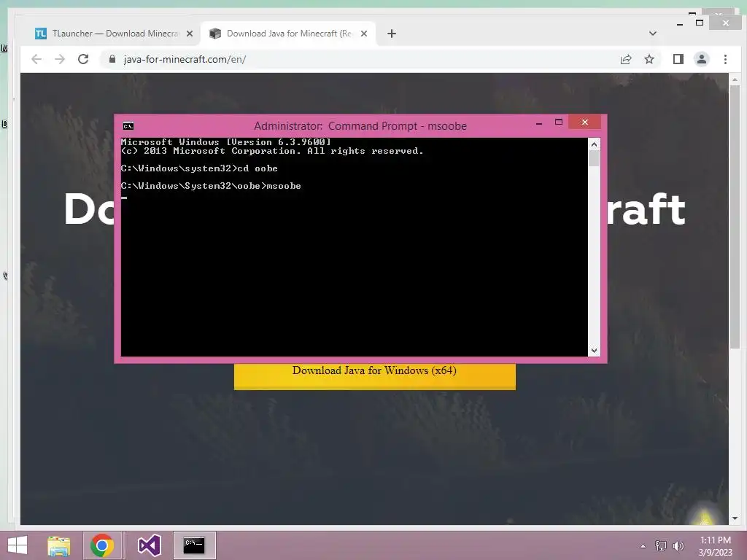Show hidden system tray icons
Viewport: 747px width, 560px height.
coord(643,546)
